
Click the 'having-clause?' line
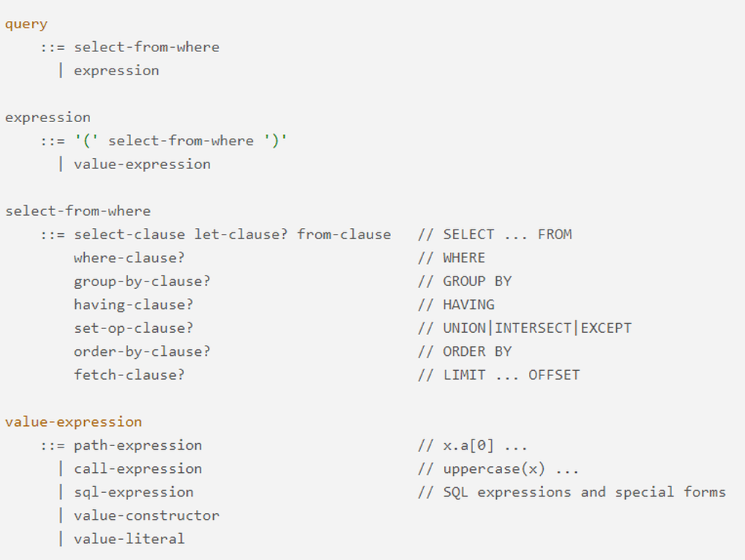coord(133,305)
